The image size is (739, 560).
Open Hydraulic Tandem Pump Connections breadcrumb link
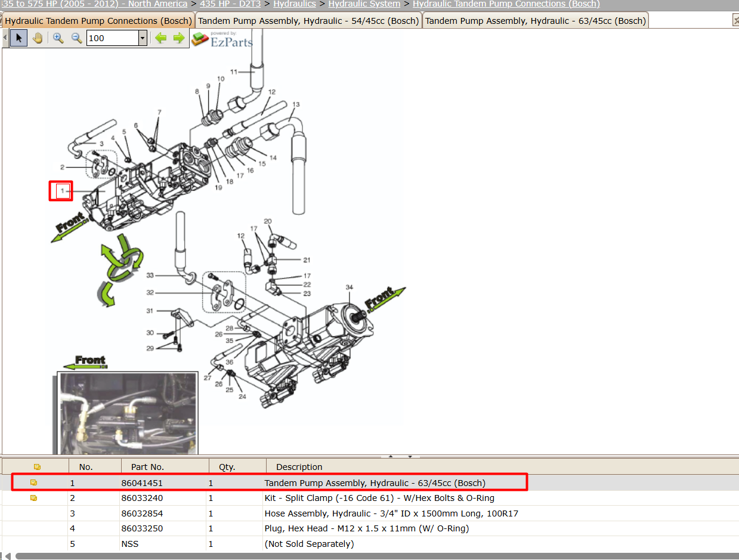[x=506, y=4]
